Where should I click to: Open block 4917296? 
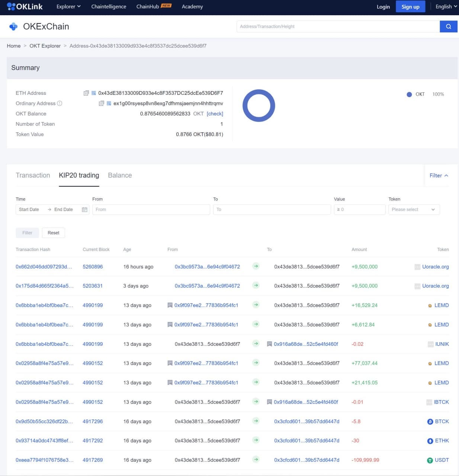pyautogui.click(x=93, y=421)
